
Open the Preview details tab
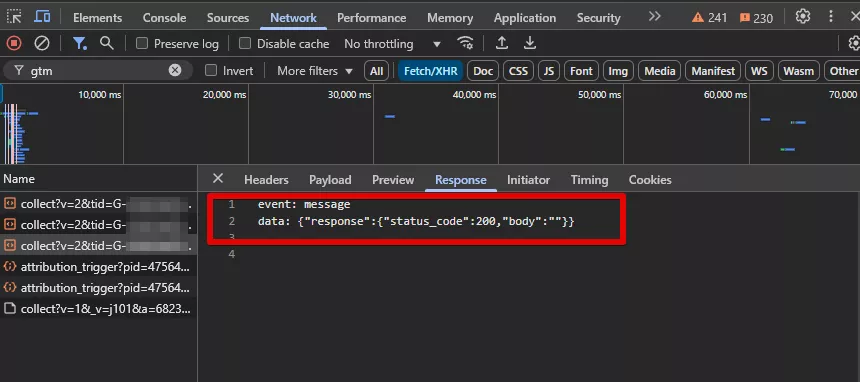pos(393,180)
